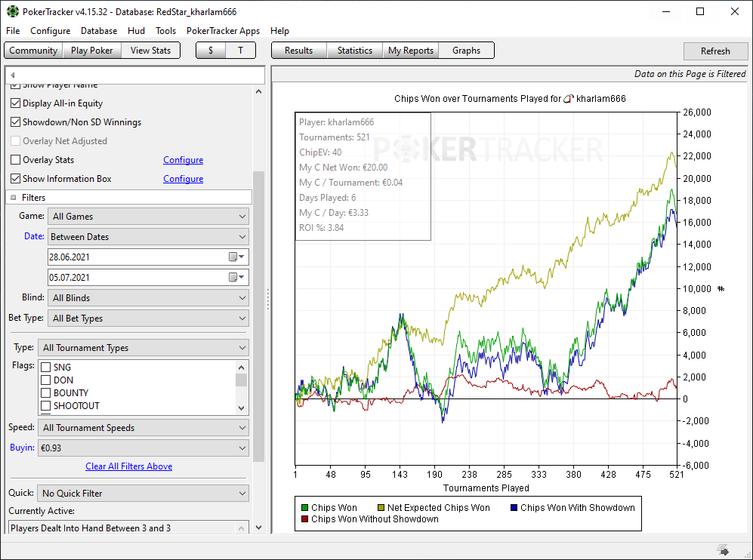
Task: Click the status bar icon at bottom right
Action: (x=723, y=549)
